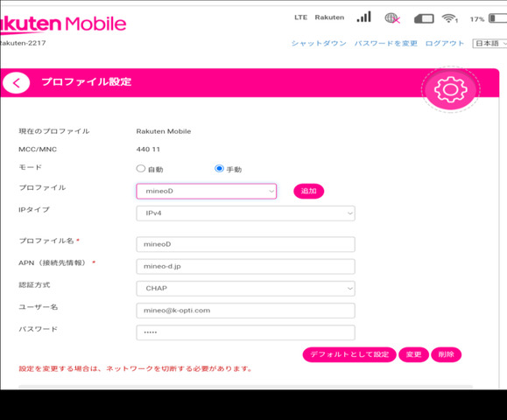This screenshot has width=507, height=420.
Task: Click the パスワード input field
Action: (x=245, y=332)
